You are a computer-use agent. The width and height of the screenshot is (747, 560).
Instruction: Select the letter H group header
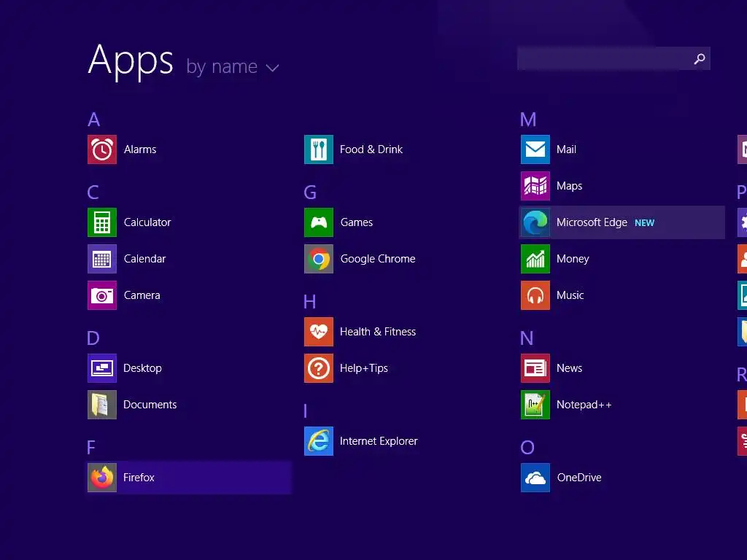click(x=309, y=301)
